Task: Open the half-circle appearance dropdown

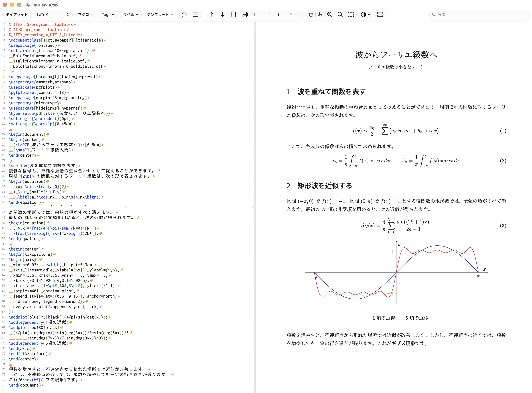Action: pyautogui.click(x=365, y=14)
